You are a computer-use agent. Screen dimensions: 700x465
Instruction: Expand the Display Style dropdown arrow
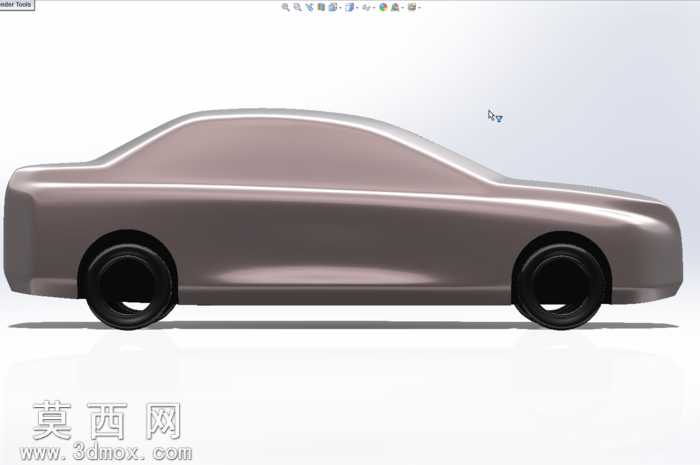[357, 7]
